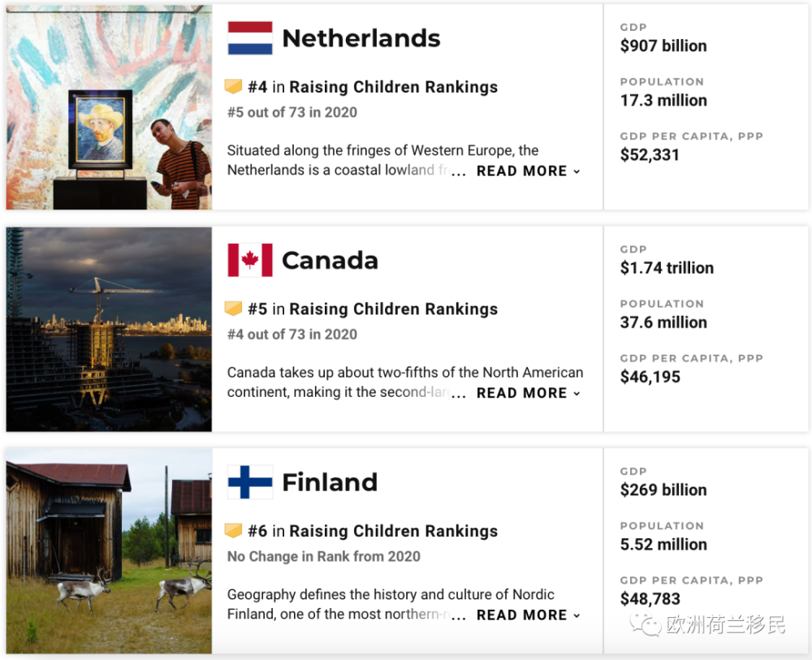This screenshot has width=812, height=660.
Task: Open the Netherlands country heading
Action: pyautogui.click(x=361, y=38)
